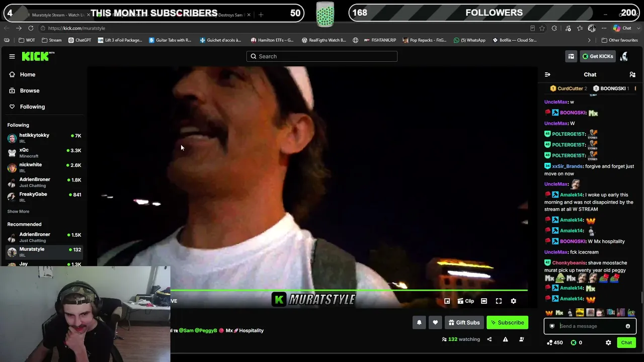
Task: Open AdrienBroner in the Recommended list
Action: pos(44,237)
